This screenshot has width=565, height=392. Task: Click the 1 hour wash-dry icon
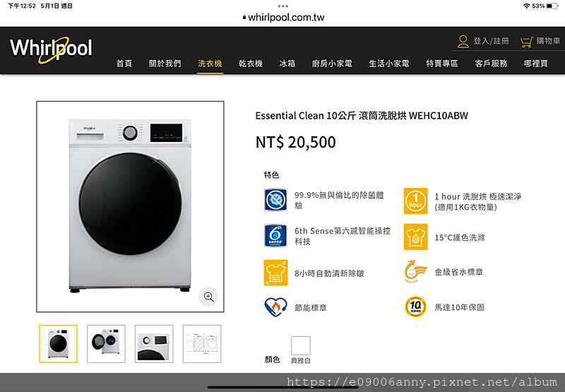click(415, 201)
